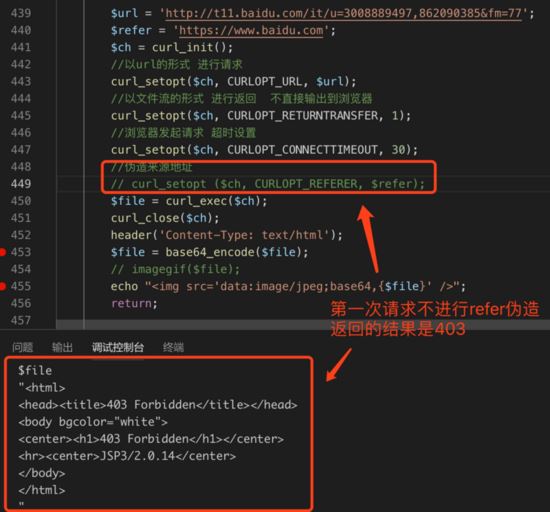Select the 调试控制台 panel tab
Image resolution: width=550 pixels, height=512 pixels.
(x=118, y=347)
